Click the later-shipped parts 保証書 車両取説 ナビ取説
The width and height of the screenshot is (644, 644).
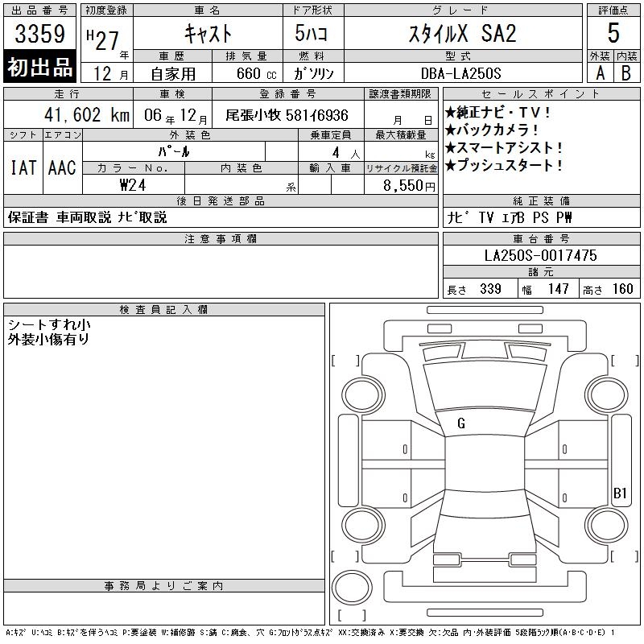point(88,217)
